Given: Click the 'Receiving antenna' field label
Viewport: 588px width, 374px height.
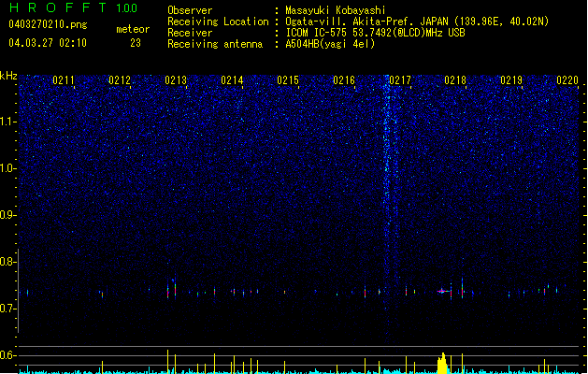Looking at the screenshot, I should (x=215, y=44).
